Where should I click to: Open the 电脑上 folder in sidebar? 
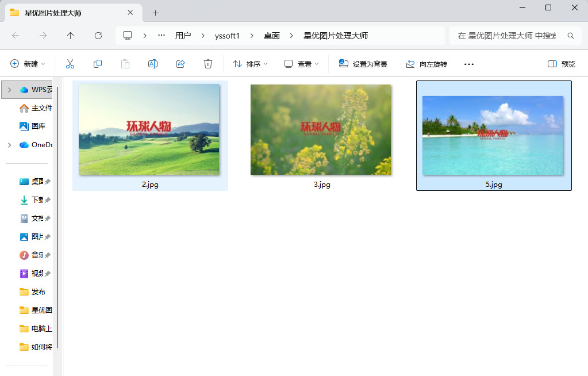(x=36, y=329)
